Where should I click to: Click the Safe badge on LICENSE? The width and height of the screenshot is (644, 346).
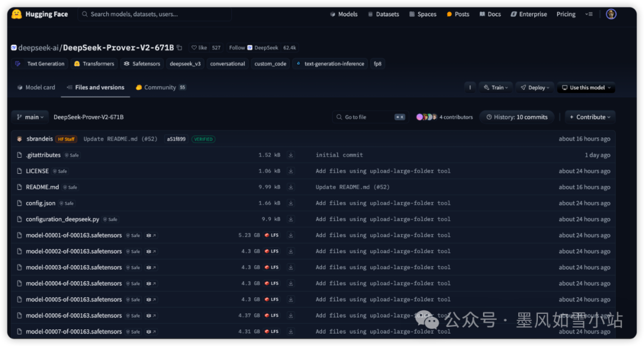(60, 171)
